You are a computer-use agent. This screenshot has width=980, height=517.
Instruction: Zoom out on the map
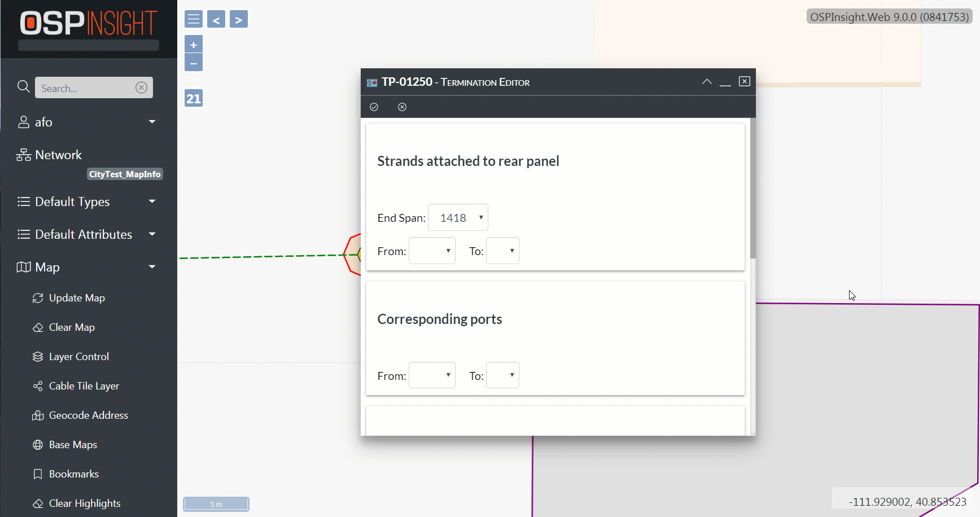pyautogui.click(x=194, y=63)
